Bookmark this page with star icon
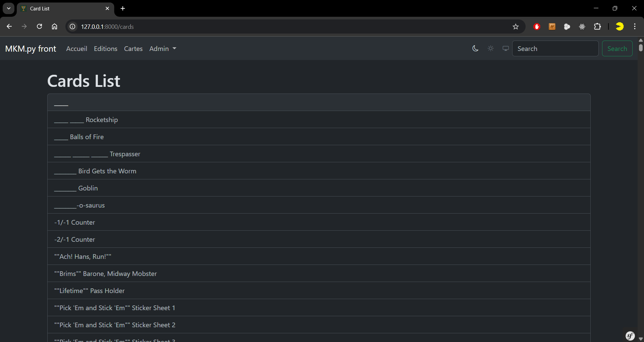 click(516, 27)
